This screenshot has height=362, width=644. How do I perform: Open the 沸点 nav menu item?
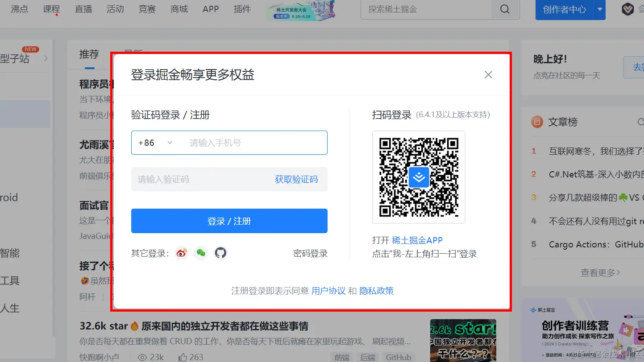[20, 9]
